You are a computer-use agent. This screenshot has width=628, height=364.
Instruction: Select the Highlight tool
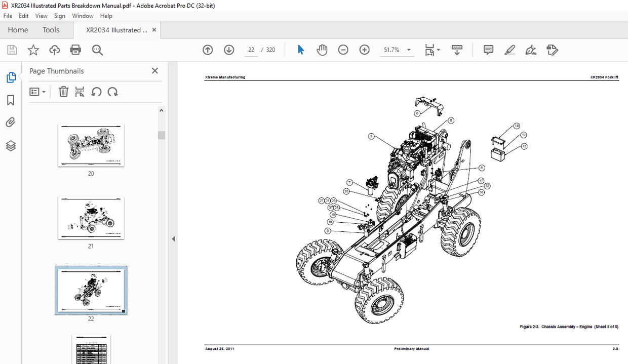click(509, 50)
